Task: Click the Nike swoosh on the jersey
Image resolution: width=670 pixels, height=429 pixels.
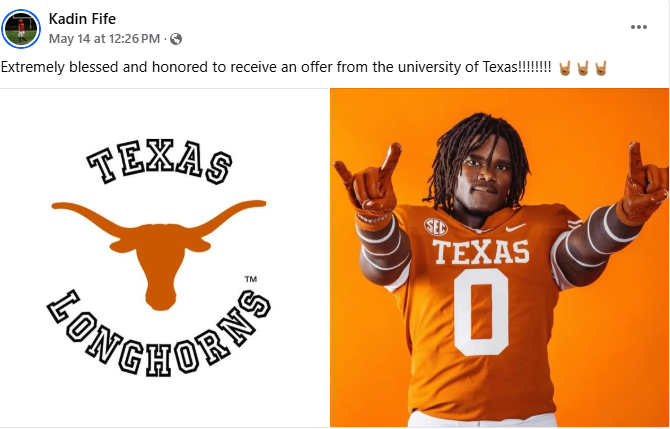Action: [516, 228]
